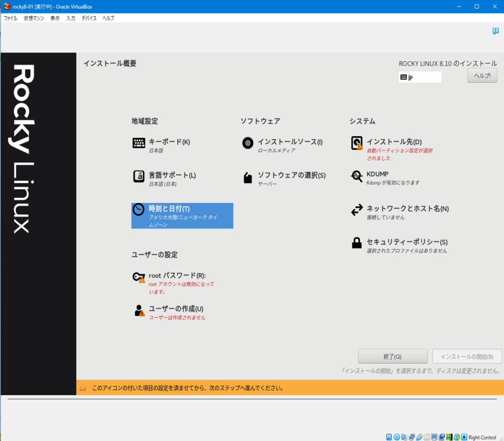504x441 pixels.
Task: Open Network & Host Name arrows icon
Action: 357,210
